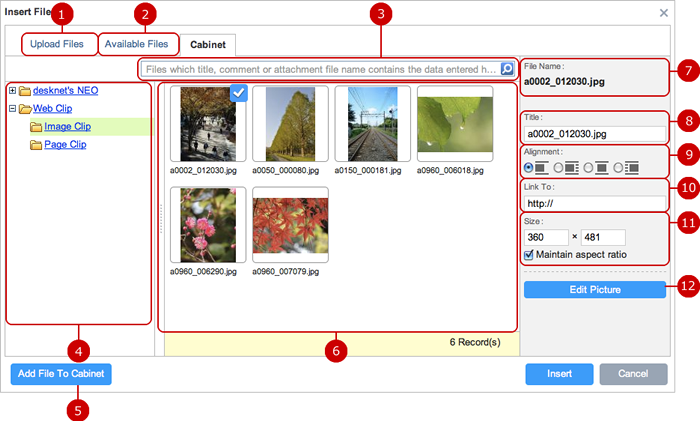Choose the second alignment radio option
The image size is (700, 421).
coord(558,167)
